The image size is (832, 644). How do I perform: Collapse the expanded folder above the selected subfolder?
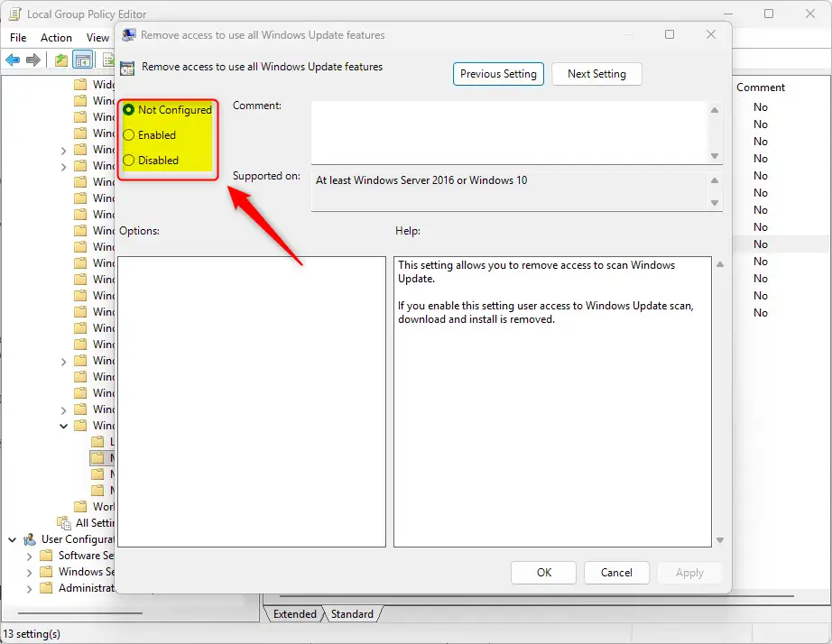64,426
